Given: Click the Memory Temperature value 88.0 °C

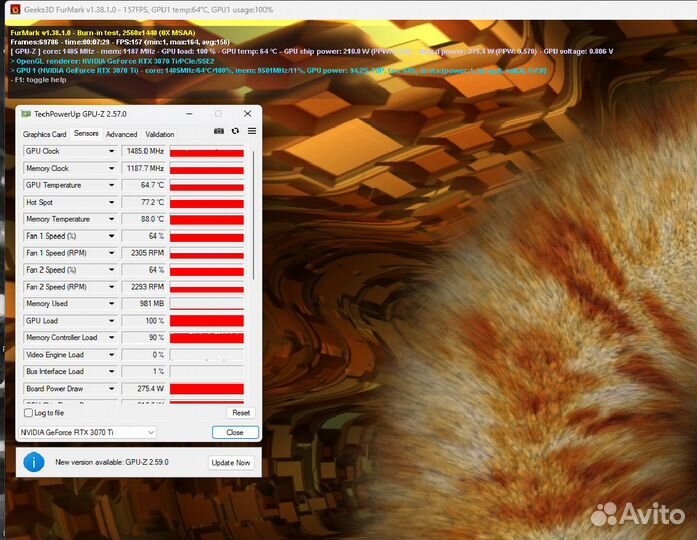Looking at the screenshot, I should [144, 219].
